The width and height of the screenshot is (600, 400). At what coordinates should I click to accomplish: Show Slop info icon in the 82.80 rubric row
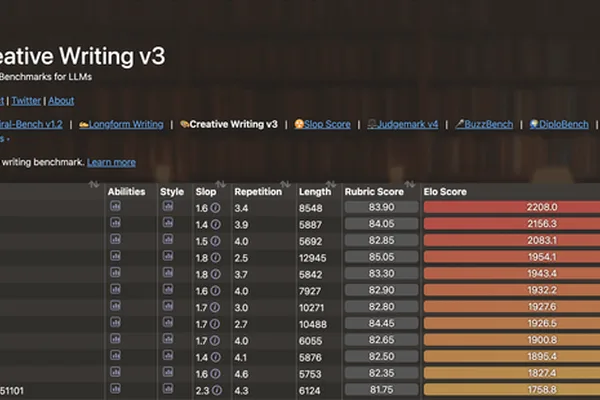(215, 307)
